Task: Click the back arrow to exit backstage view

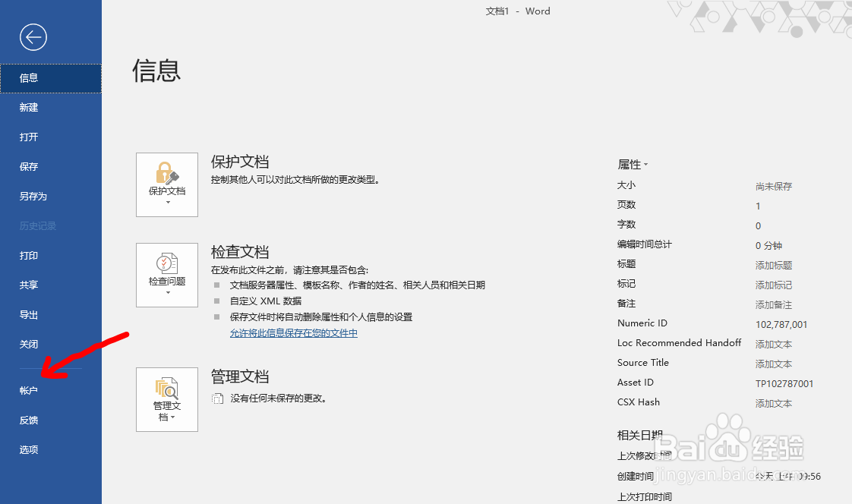Action: point(33,36)
